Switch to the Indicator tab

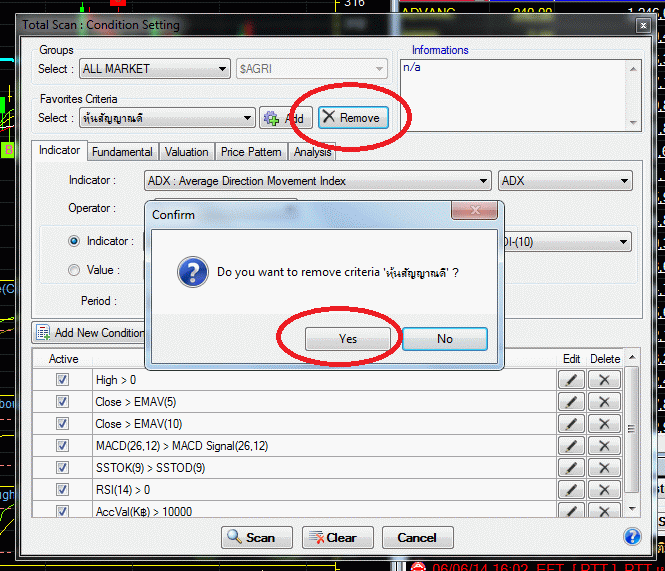59,150
